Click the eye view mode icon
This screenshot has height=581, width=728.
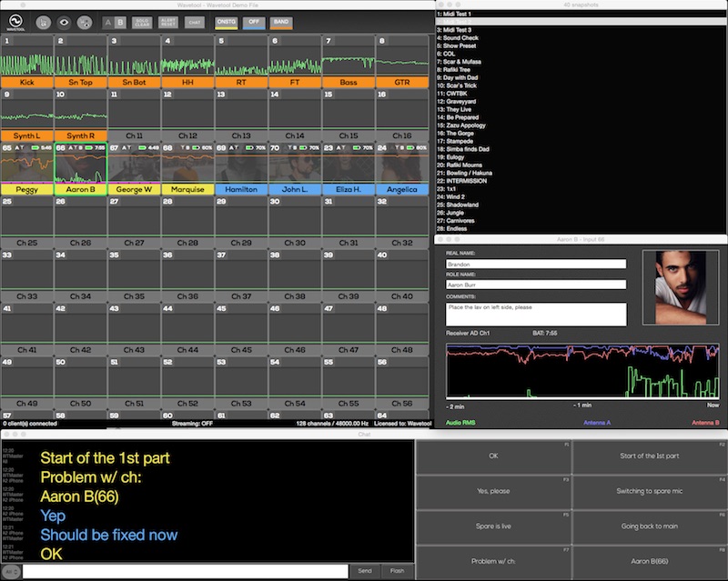(64, 22)
